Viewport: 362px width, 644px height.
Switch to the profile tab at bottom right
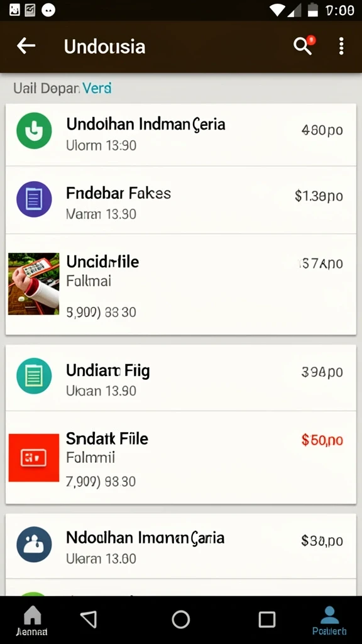(329, 621)
